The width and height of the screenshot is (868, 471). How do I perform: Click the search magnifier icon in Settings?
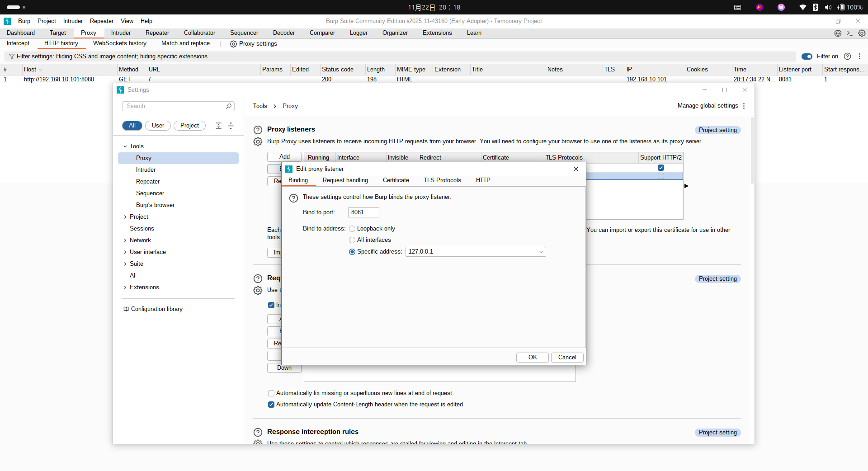point(229,106)
